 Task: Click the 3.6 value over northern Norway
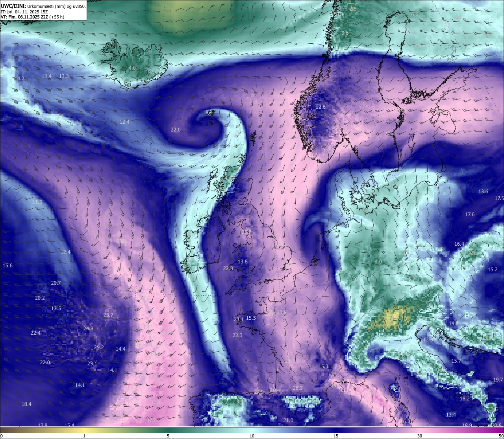point(345,33)
